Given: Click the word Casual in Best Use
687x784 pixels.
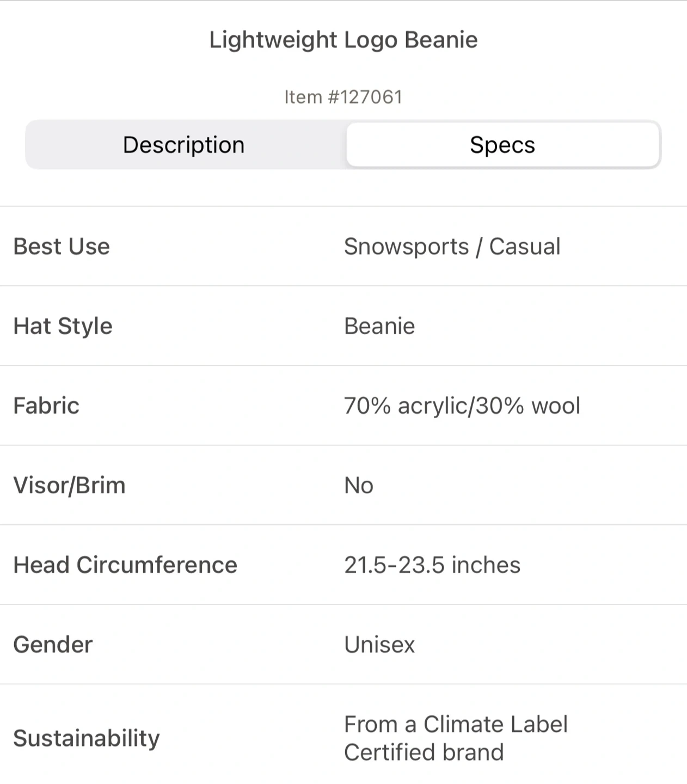Looking at the screenshot, I should (525, 247).
